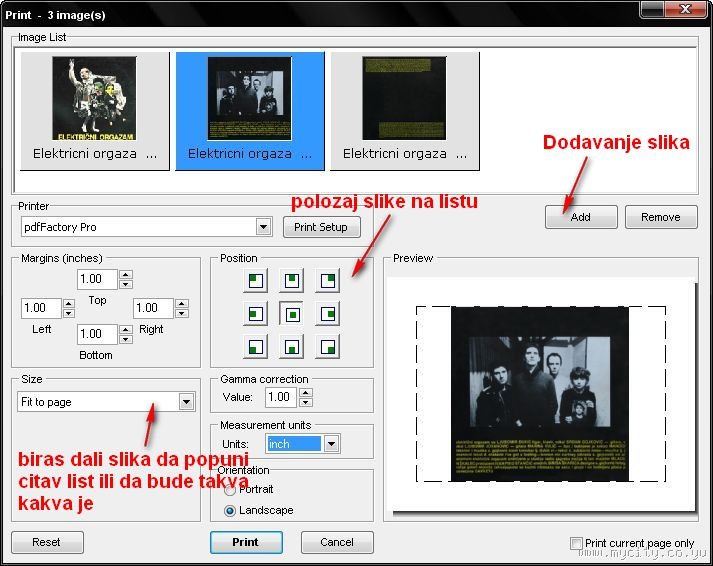Screen dimensions: 713x566
Task: Close the Print dialog window
Action: coord(686,9)
